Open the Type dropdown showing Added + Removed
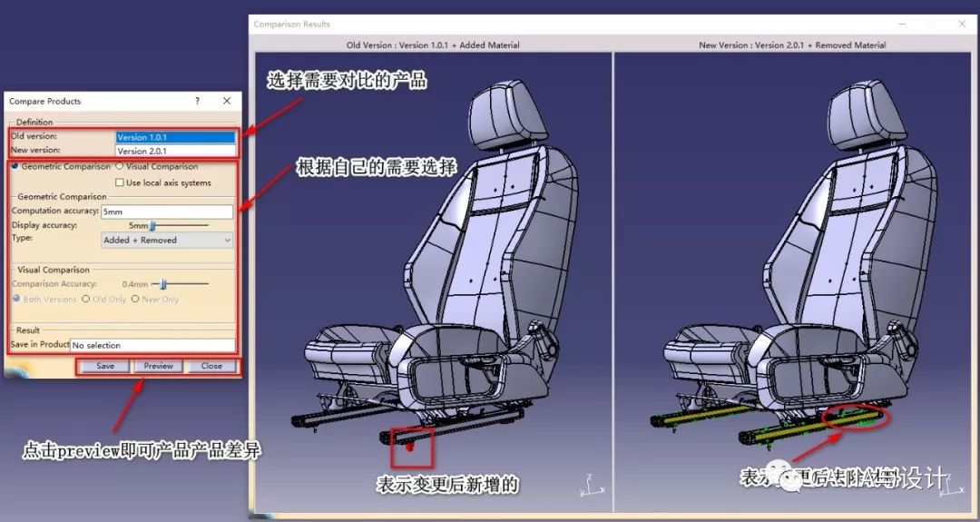The width and height of the screenshot is (980, 522). 167,240
